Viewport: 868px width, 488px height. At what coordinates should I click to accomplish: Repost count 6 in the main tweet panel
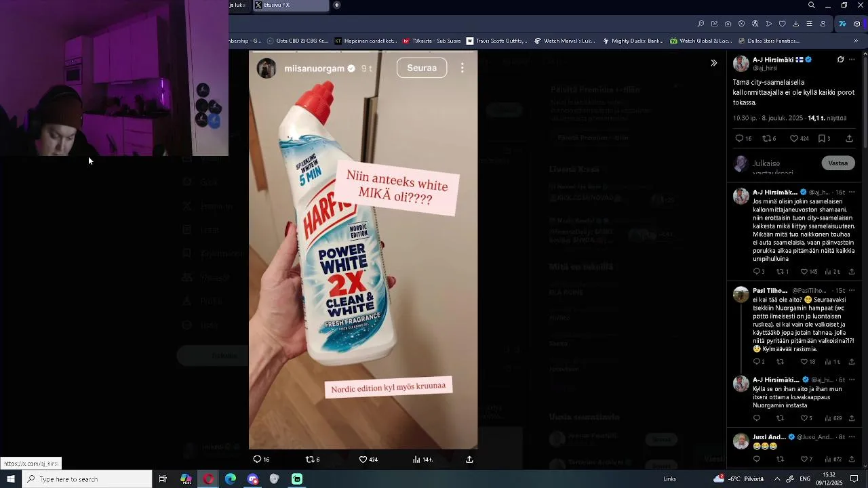click(x=769, y=138)
